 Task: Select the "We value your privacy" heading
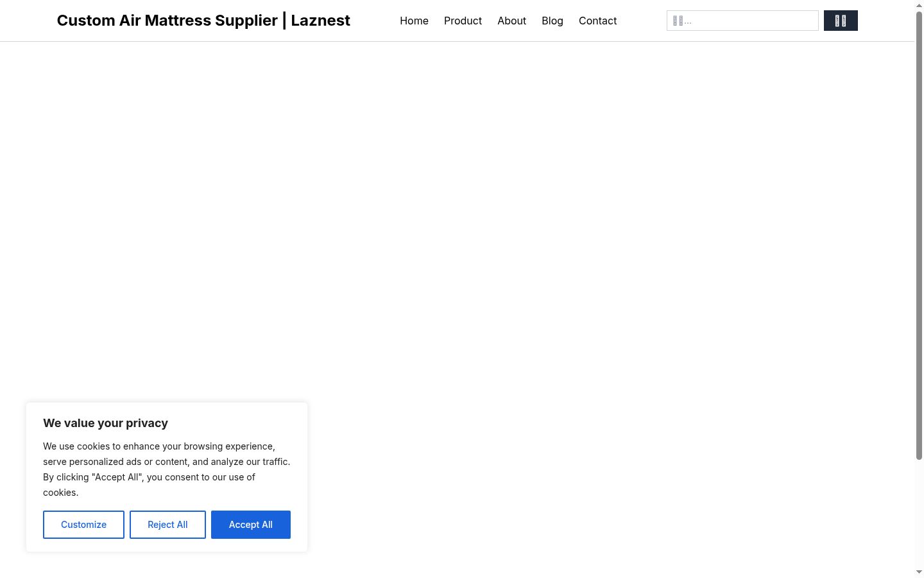tap(105, 423)
